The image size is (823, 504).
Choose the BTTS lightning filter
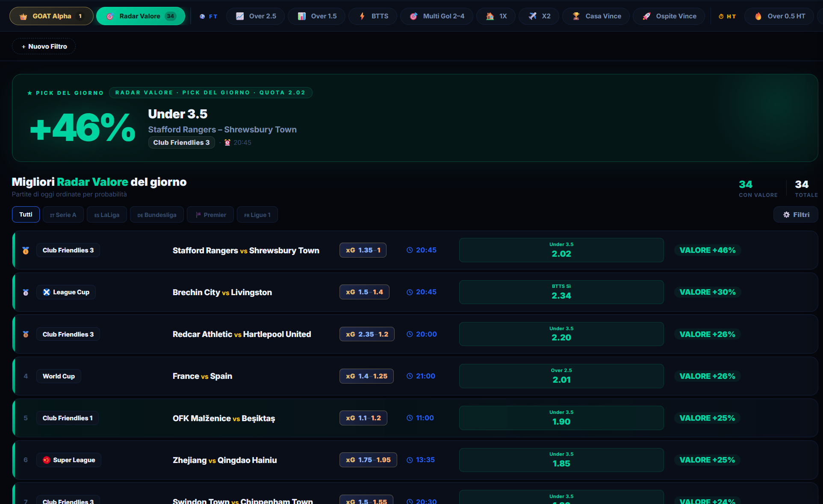click(373, 16)
